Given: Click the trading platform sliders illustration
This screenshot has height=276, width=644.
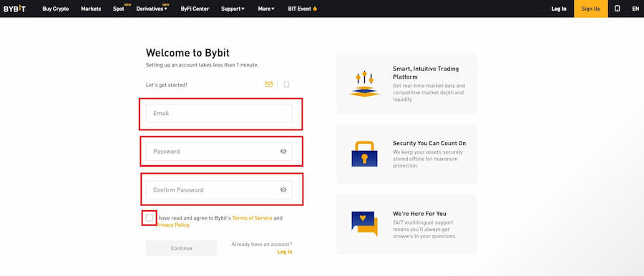Looking at the screenshot, I should point(364,84).
